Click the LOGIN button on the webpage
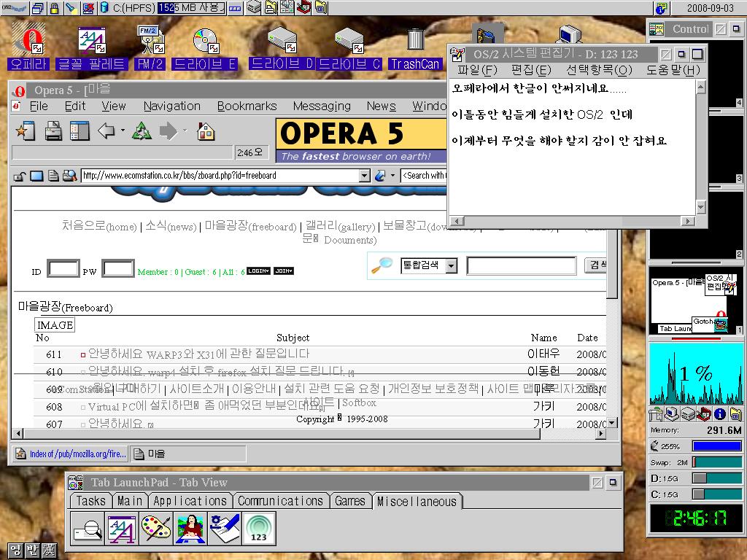747x560 pixels. pyautogui.click(x=259, y=271)
